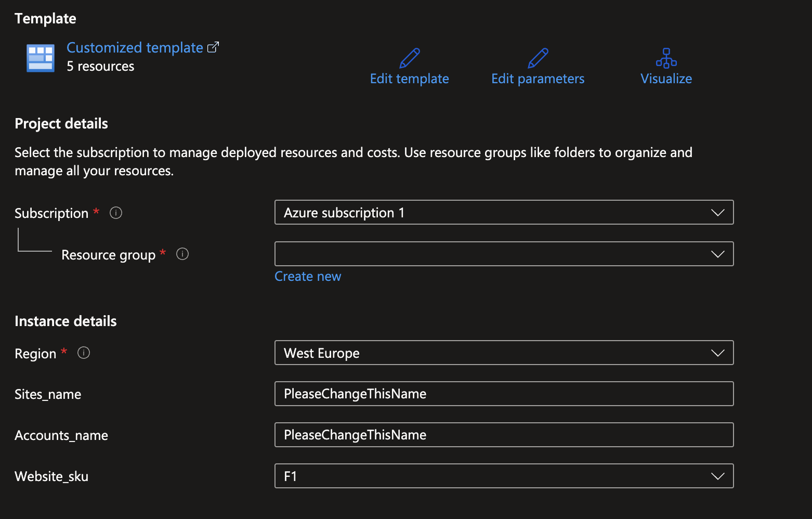The height and width of the screenshot is (519, 812).
Task: Click the Visualize diagram icon
Action: [x=666, y=57]
